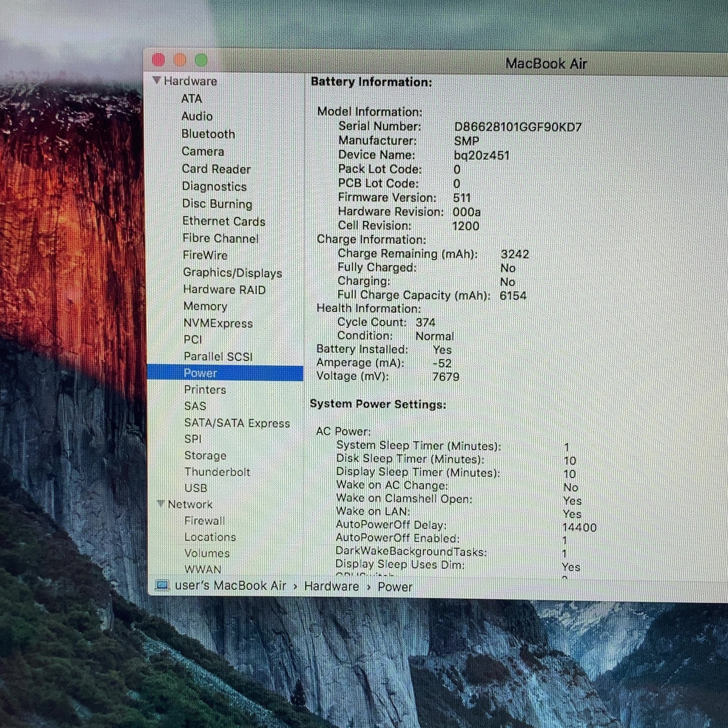The height and width of the screenshot is (728, 728).
Task: Open Locations under Network
Action: pos(210,537)
